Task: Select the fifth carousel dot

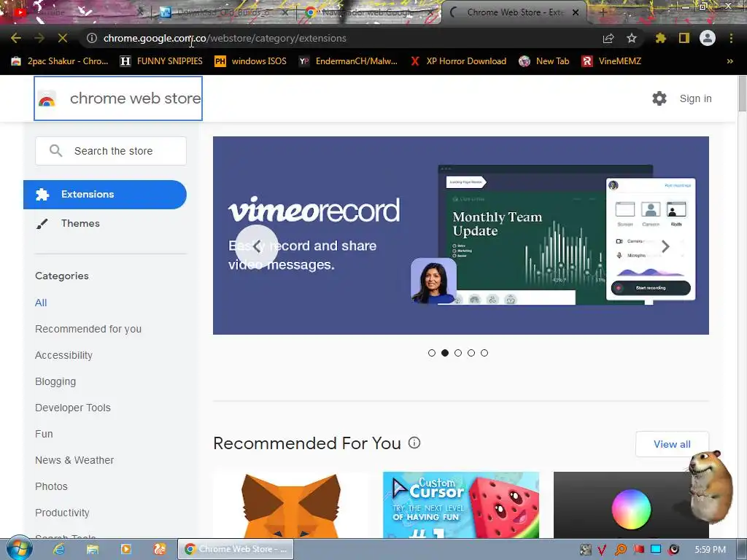Action: (x=484, y=353)
